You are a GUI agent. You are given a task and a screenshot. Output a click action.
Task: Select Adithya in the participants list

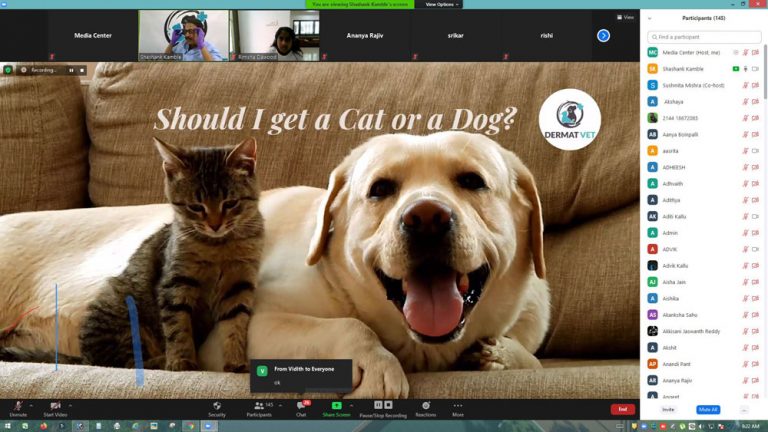point(703,200)
